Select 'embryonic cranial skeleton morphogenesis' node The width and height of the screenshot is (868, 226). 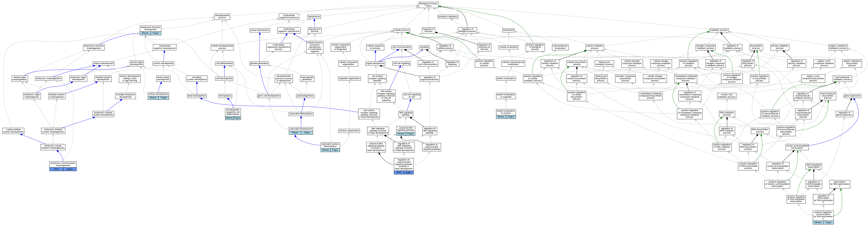tap(53, 147)
